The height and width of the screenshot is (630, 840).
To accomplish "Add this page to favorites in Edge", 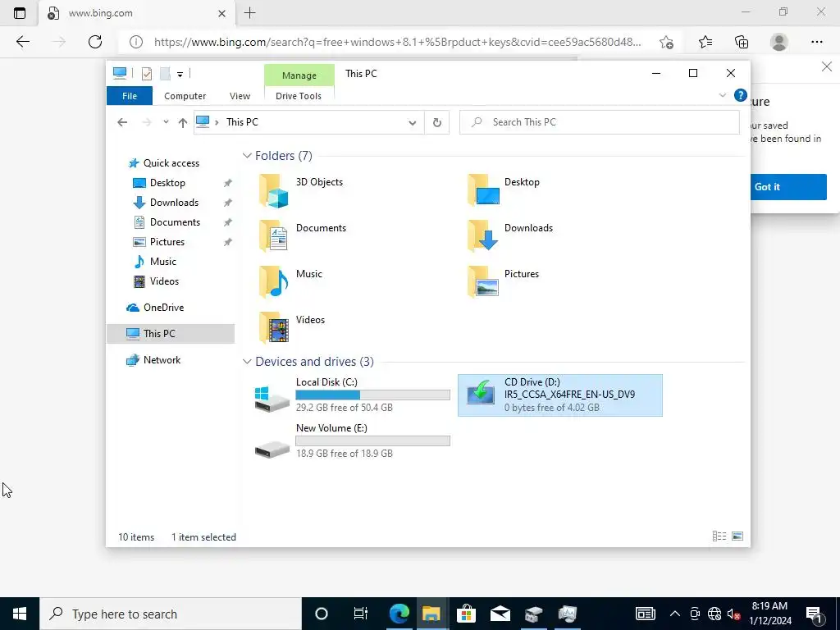I will (x=666, y=42).
